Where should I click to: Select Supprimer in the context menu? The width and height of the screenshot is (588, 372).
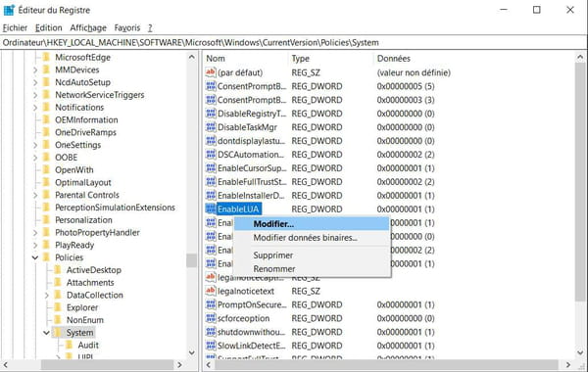click(273, 256)
